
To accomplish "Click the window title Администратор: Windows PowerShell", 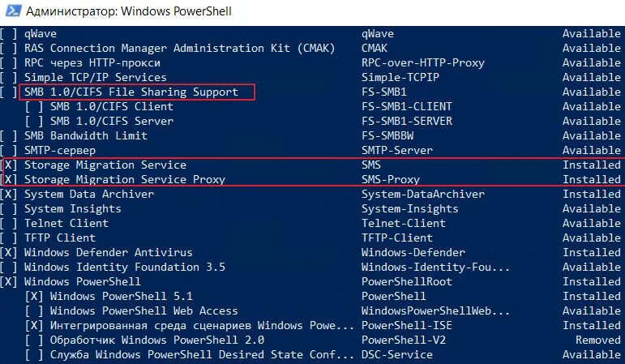I will click(x=129, y=11).
